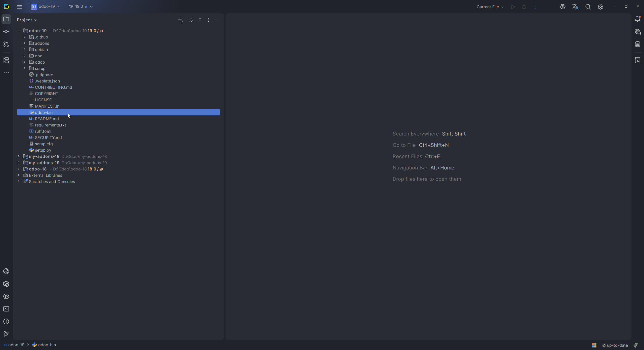Open the main hamburger menu
The height and width of the screenshot is (350, 644).
(20, 7)
